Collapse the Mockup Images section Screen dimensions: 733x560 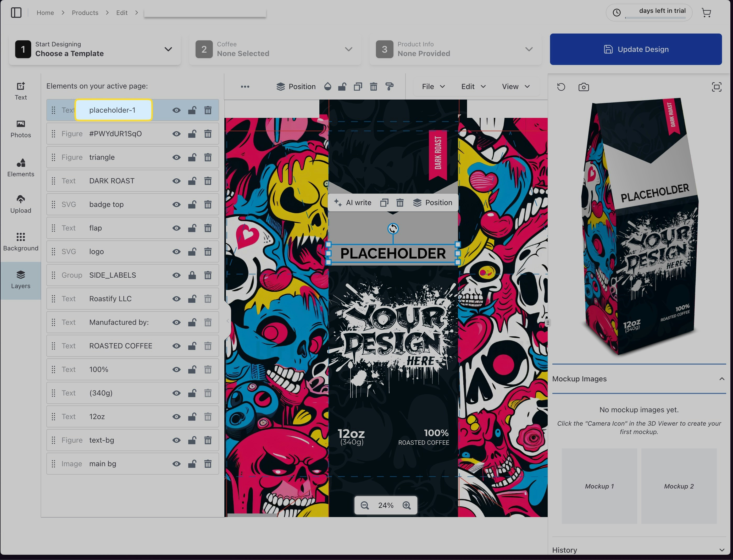coord(722,379)
